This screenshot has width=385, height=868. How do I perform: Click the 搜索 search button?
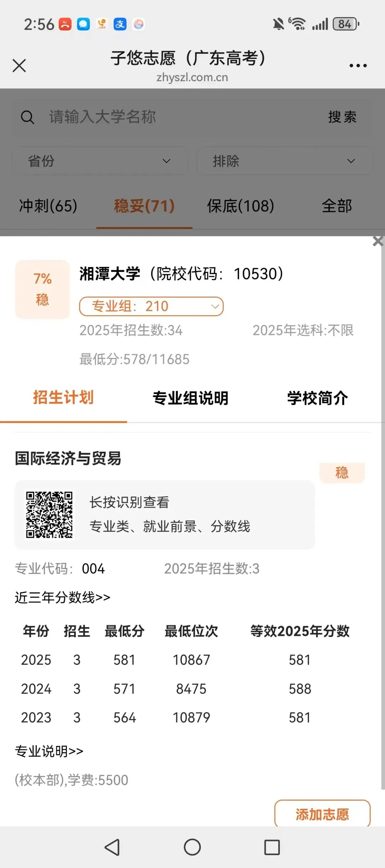(x=342, y=117)
